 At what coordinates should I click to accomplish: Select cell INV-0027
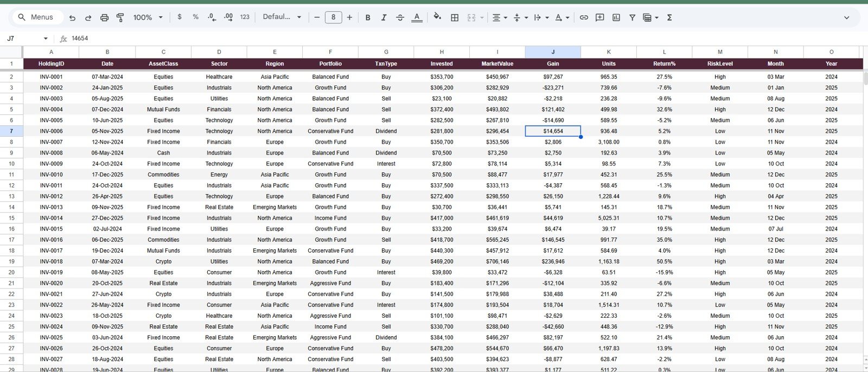(x=51, y=359)
